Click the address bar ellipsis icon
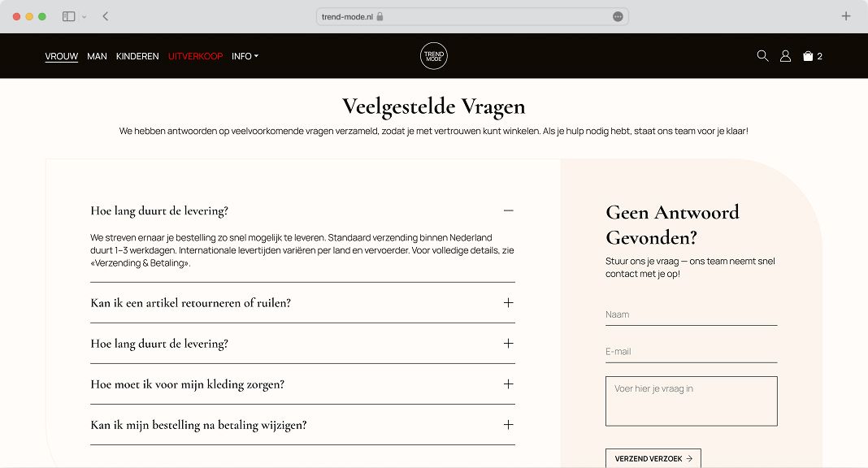The image size is (868, 468). (618, 16)
